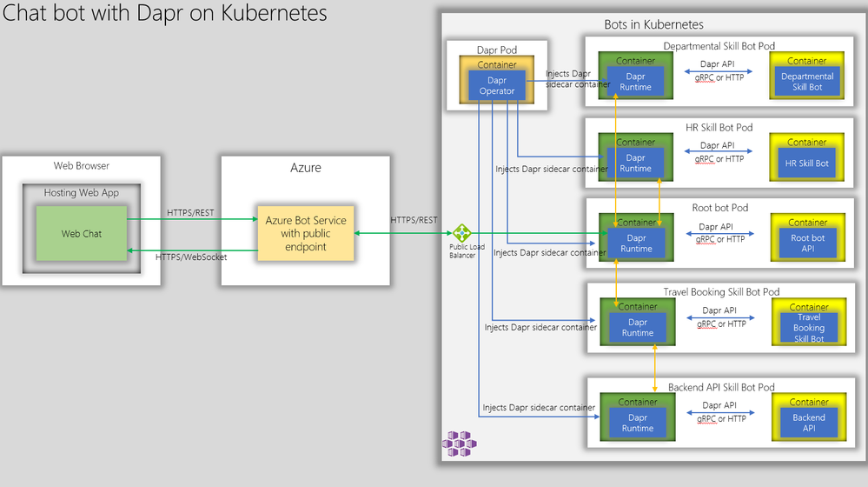
Task: Select the Departmental Skill Bot box
Action: click(x=807, y=82)
